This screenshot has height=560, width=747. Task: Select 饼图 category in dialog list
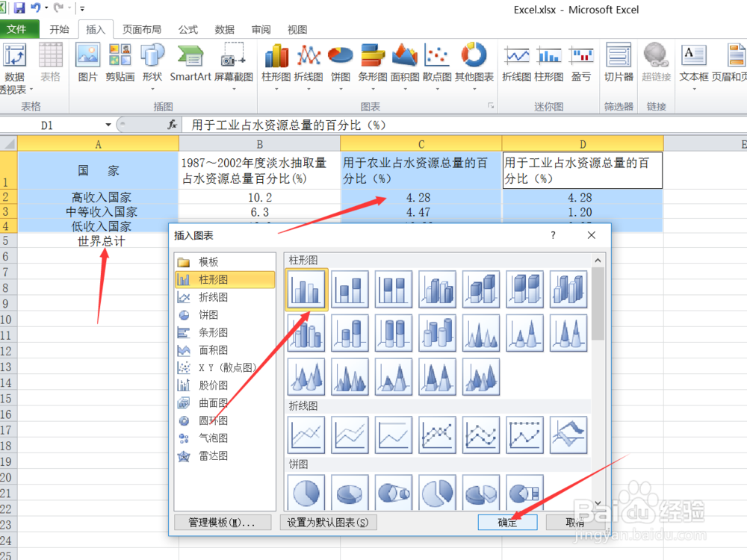(225, 315)
